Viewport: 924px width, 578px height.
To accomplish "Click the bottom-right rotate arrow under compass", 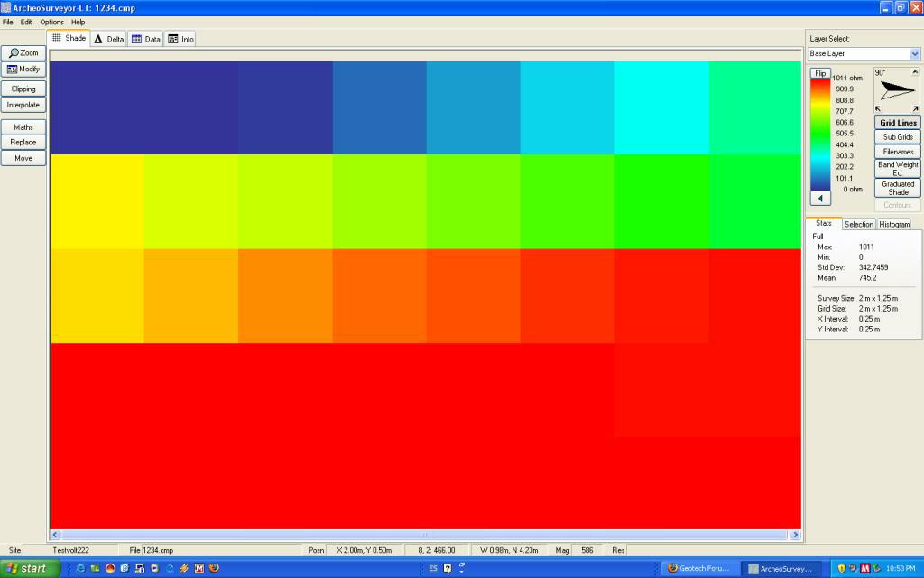I will click(x=915, y=108).
